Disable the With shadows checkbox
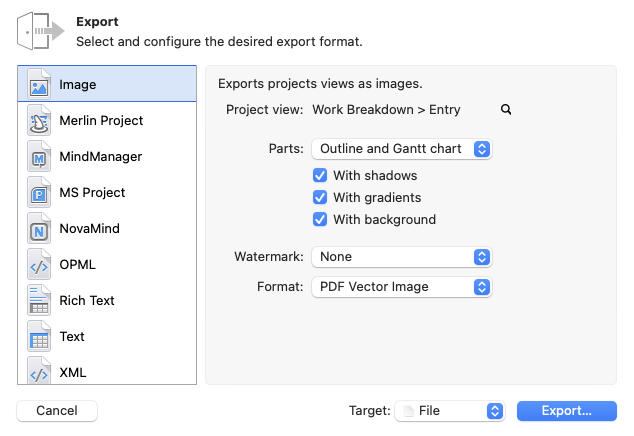634x436 pixels. 320,175
